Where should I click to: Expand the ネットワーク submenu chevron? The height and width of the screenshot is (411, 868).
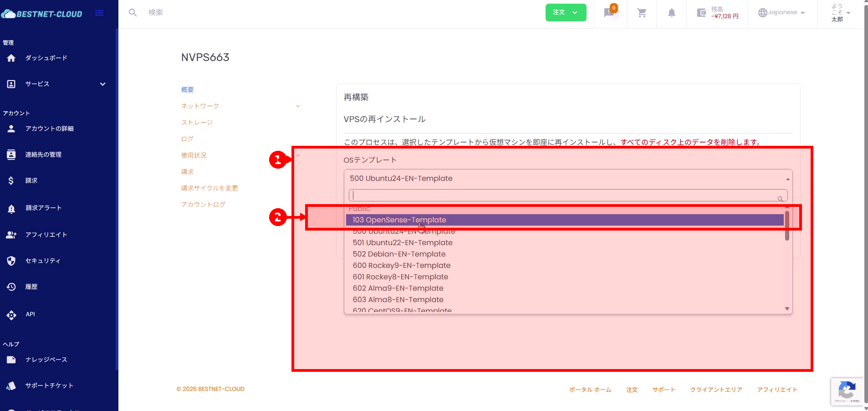298,106
